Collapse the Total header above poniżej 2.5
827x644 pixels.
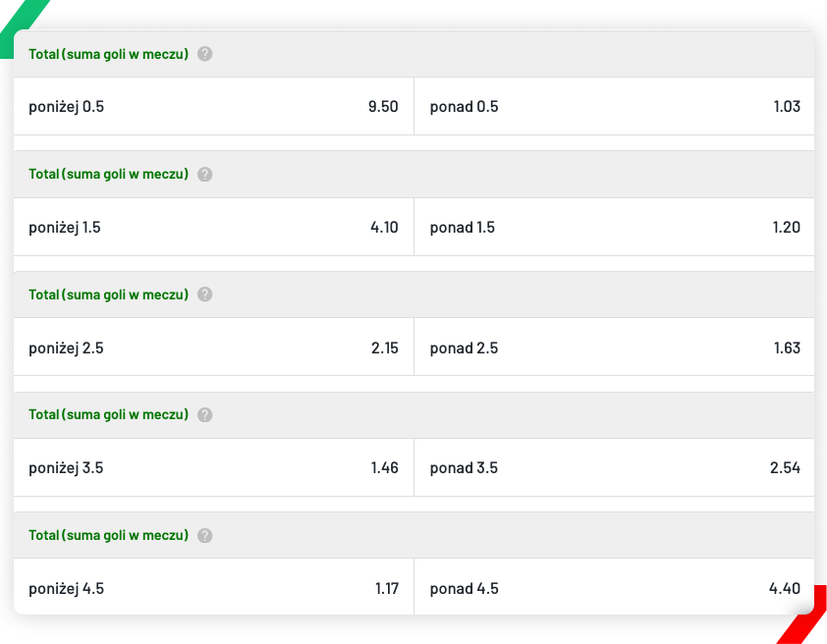[x=414, y=295]
